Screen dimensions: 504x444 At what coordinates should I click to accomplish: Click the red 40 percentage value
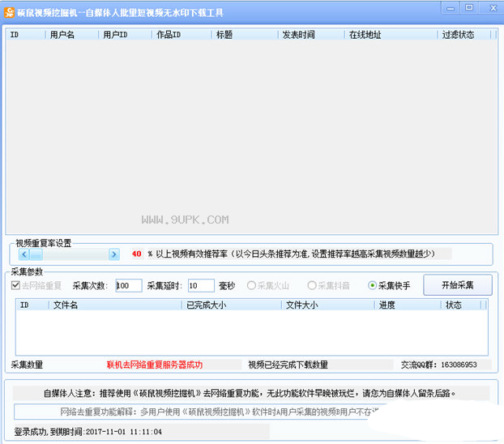137,254
